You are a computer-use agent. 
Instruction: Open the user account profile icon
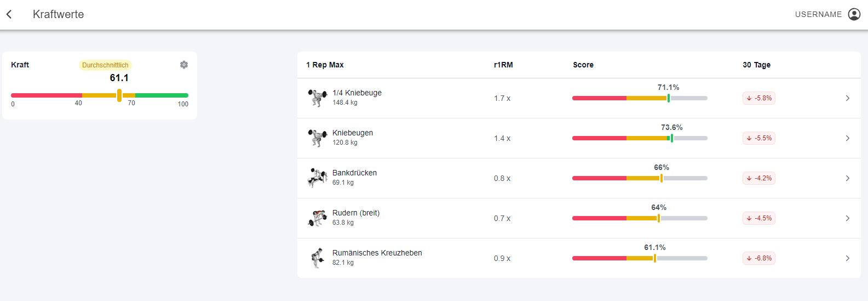coord(854,14)
